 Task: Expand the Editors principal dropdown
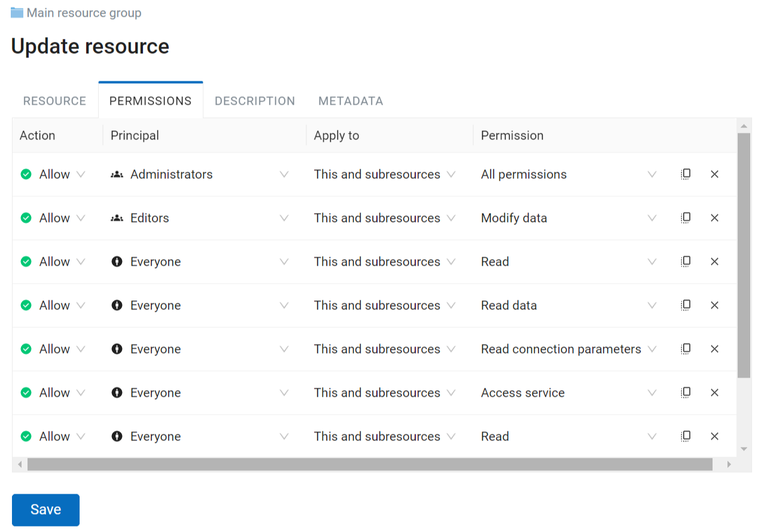[284, 218]
